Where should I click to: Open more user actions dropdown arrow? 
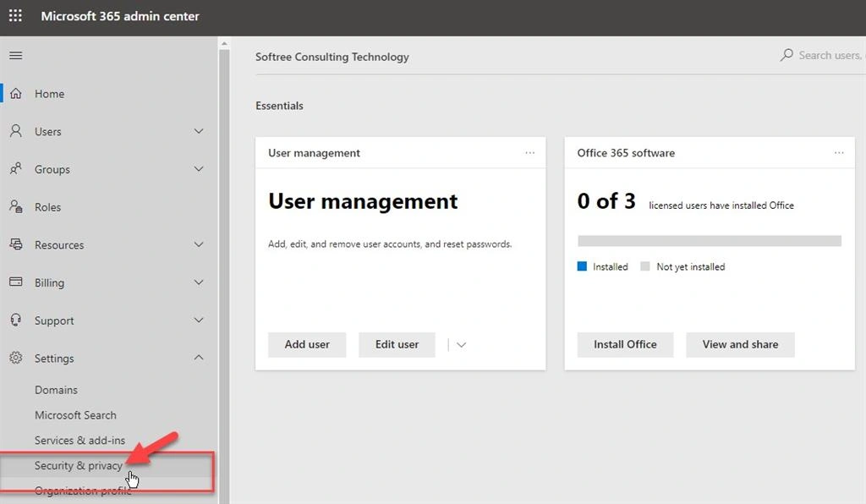click(461, 344)
